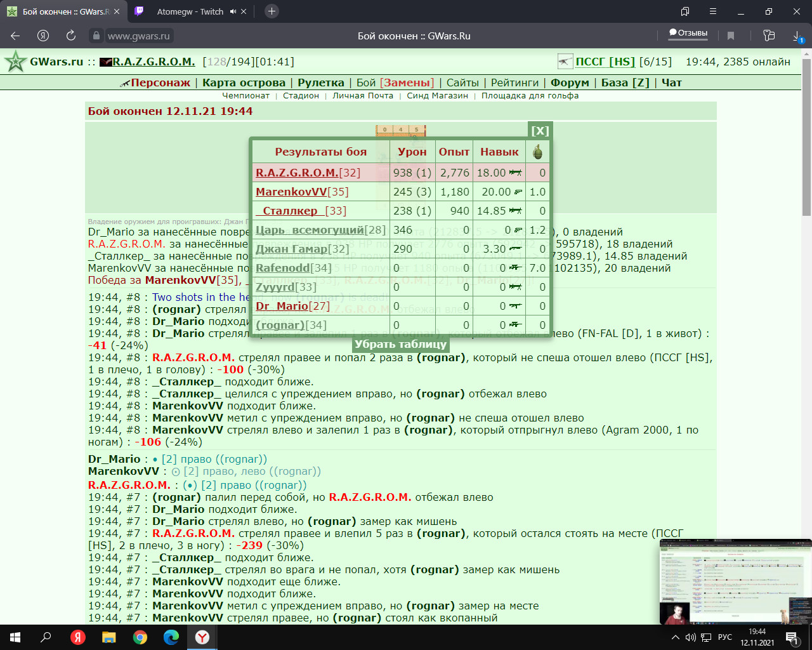Open Синд Магазин link
The height and width of the screenshot is (650, 812).
[437, 96]
